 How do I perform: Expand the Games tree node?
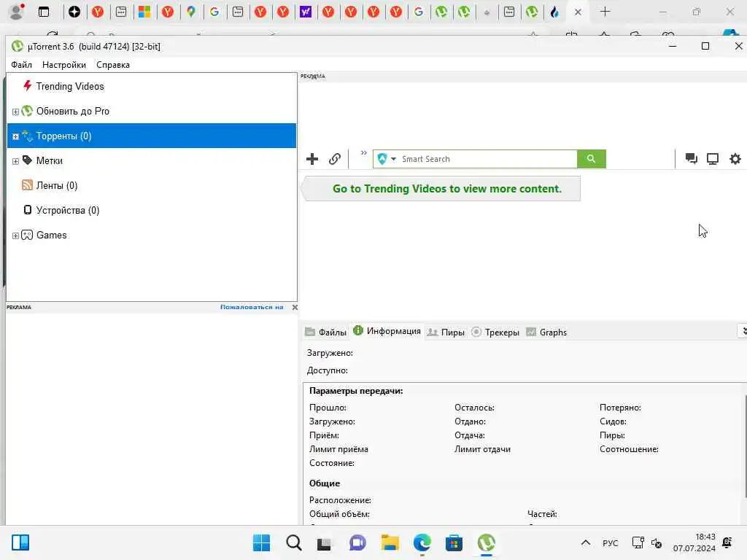(x=15, y=236)
